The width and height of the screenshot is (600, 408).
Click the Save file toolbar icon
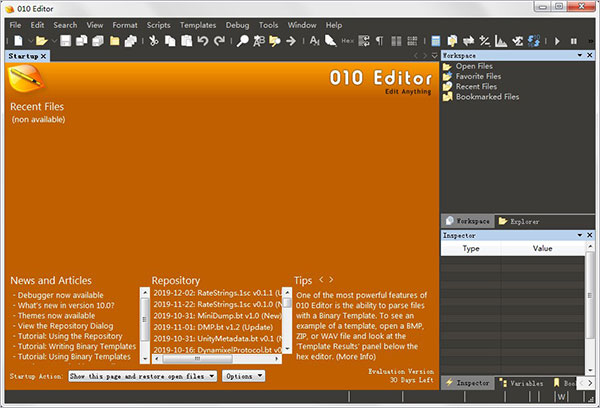65,41
